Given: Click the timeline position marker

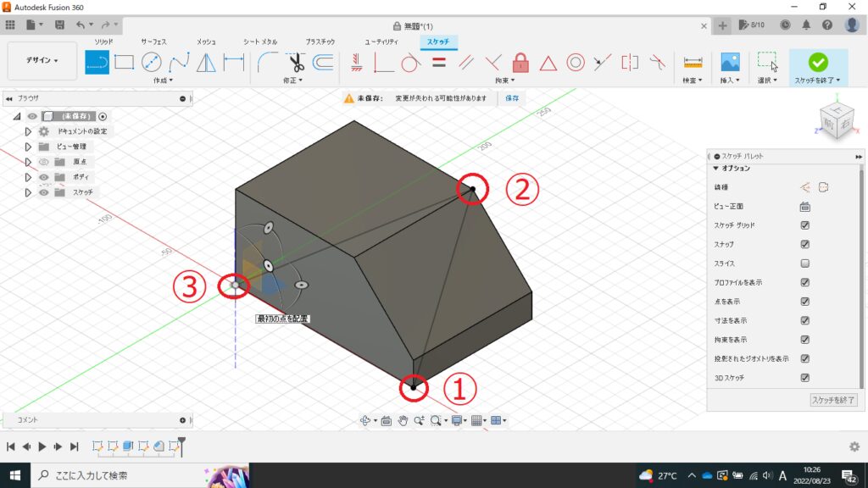Looking at the screenshot, I should click(x=181, y=446).
